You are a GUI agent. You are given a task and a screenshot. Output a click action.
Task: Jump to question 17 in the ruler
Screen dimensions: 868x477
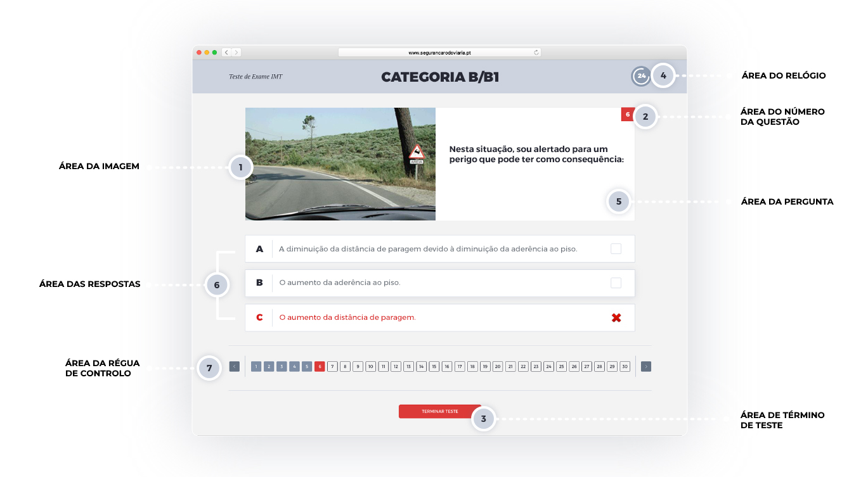(460, 366)
